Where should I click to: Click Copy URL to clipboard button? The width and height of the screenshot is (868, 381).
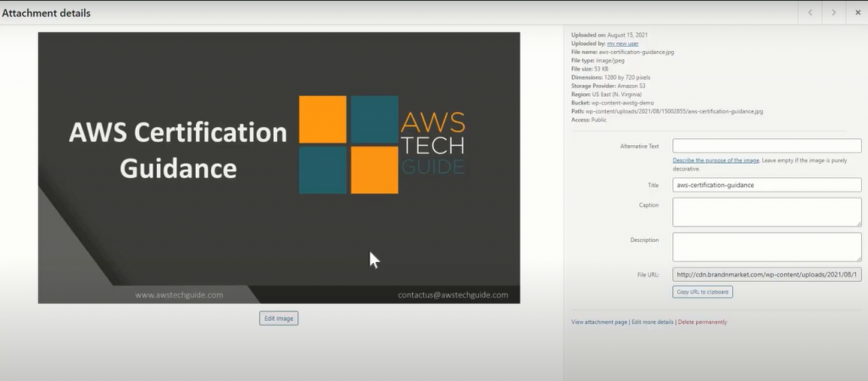click(703, 291)
